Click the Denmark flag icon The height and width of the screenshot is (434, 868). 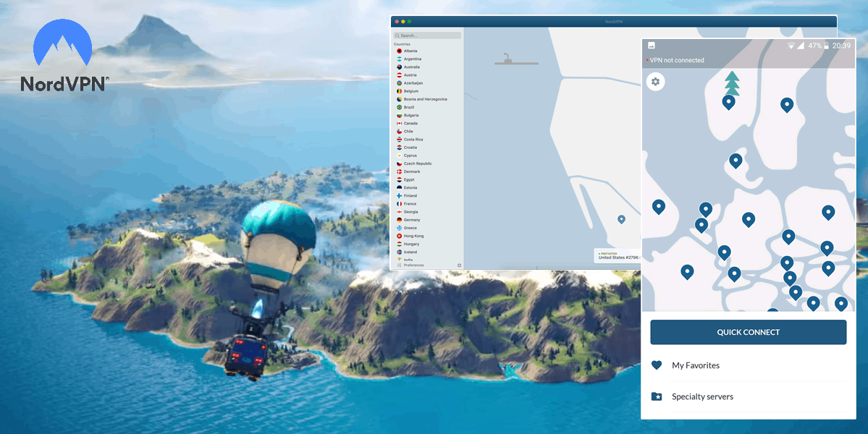click(399, 171)
